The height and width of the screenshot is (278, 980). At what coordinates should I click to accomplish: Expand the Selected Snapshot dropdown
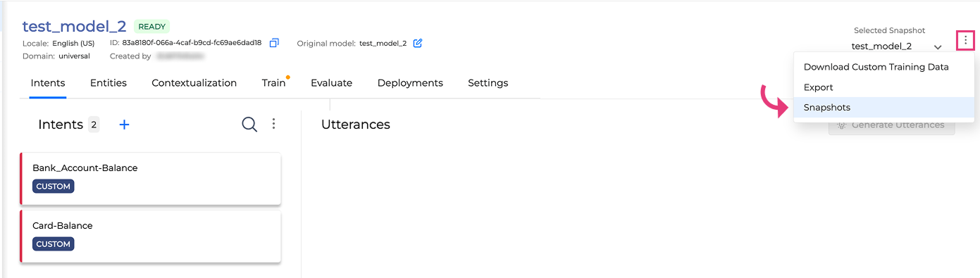[x=938, y=46]
